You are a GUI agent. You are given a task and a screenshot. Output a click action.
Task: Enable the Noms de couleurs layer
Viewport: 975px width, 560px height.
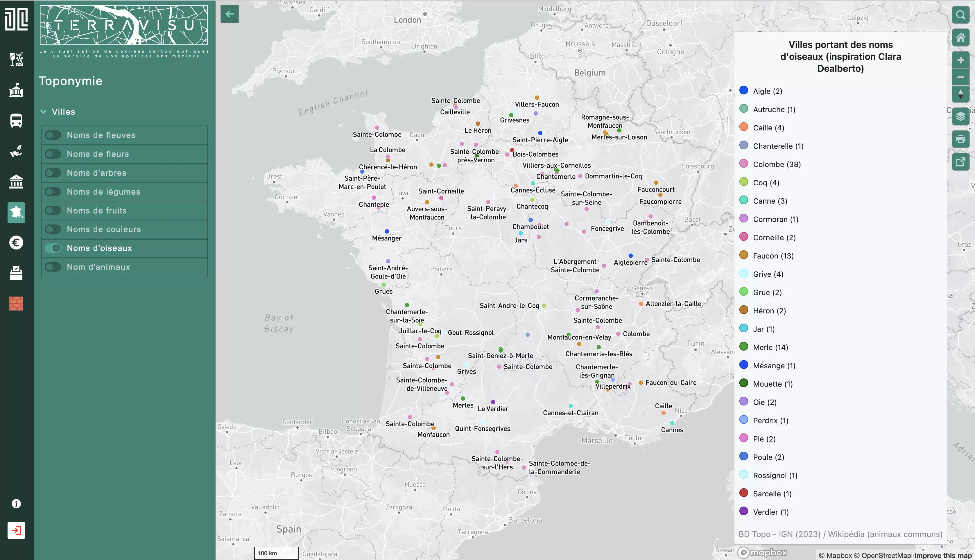[x=53, y=229]
